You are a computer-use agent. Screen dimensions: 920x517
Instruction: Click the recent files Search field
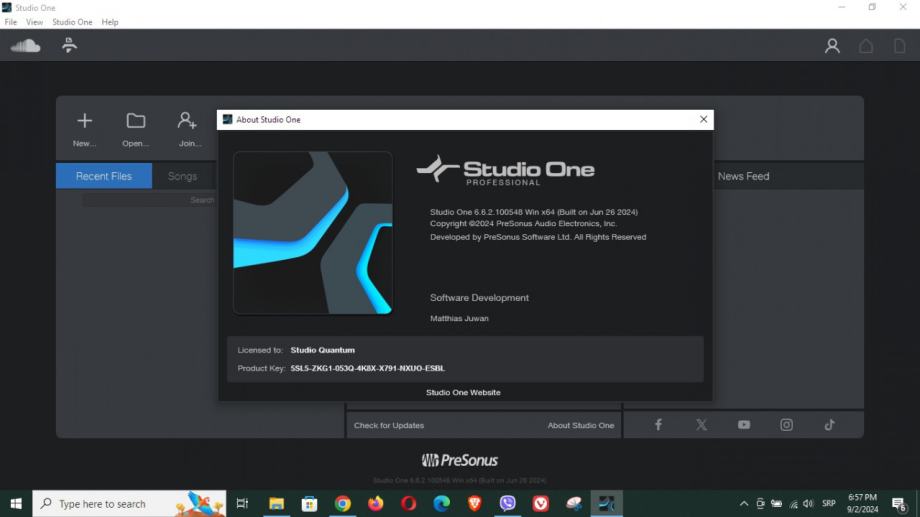coord(149,200)
